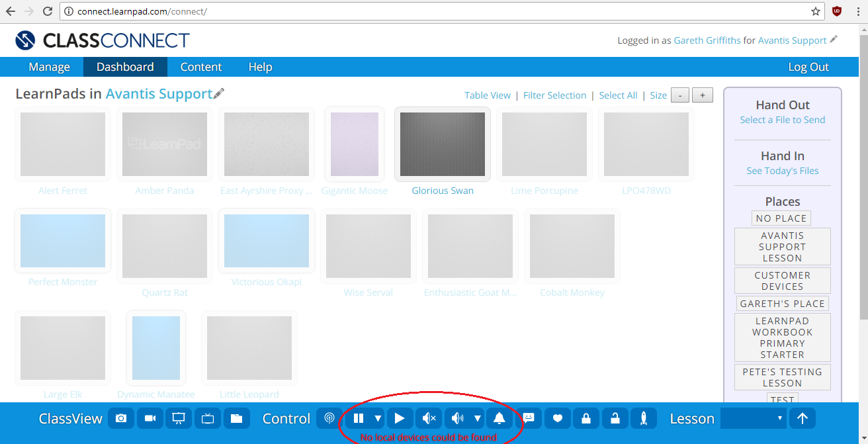Viewport: 868px width, 444px height.
Task: Select the Cobalt Monkey device thumbnail
Action: pos(572,246)
